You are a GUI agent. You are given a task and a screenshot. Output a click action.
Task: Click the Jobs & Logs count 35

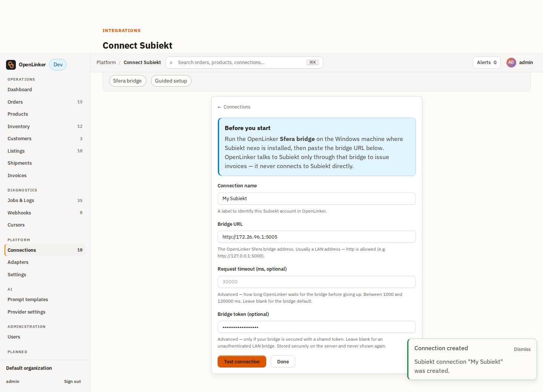80,201
